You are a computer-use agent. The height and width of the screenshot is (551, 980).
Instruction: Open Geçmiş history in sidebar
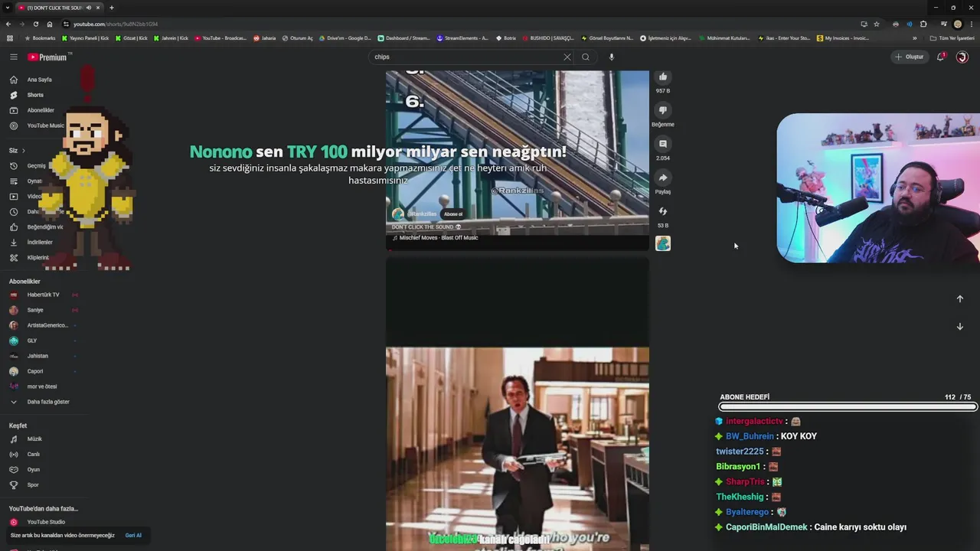pos(36,166)
